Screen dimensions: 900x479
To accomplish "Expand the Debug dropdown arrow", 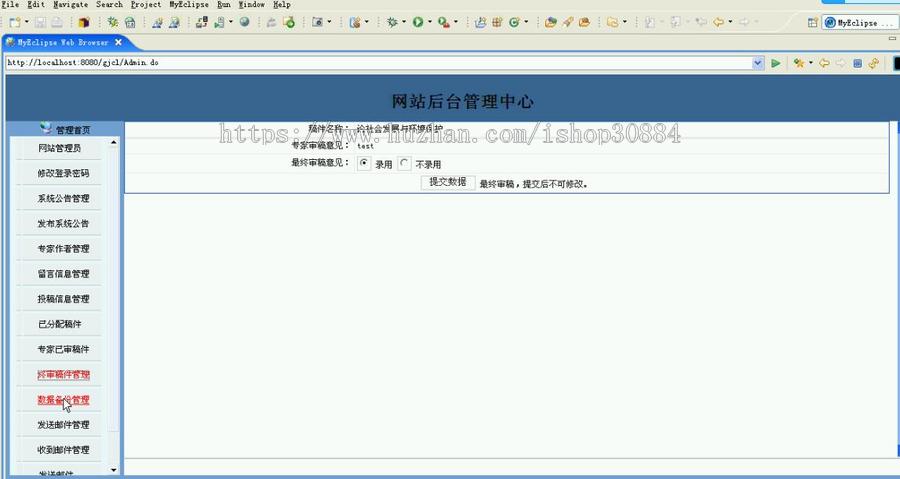I will click(404, 22).
